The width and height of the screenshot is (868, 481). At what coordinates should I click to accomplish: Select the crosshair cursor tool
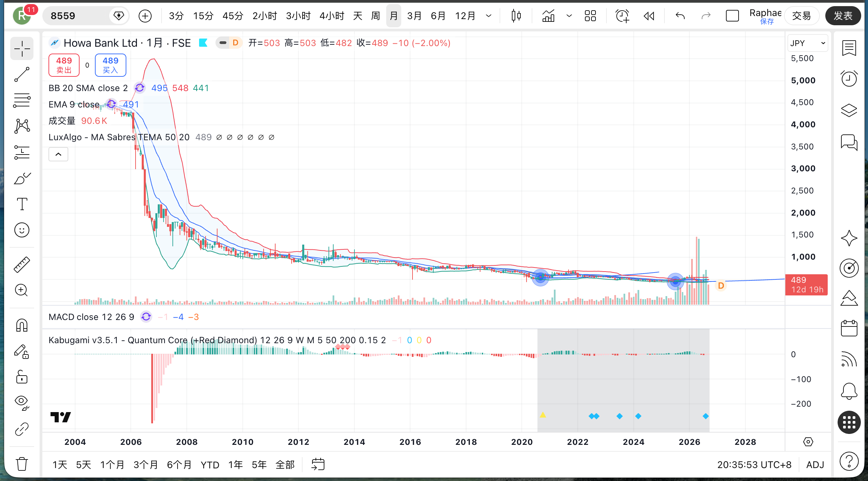tap(22, 48)
